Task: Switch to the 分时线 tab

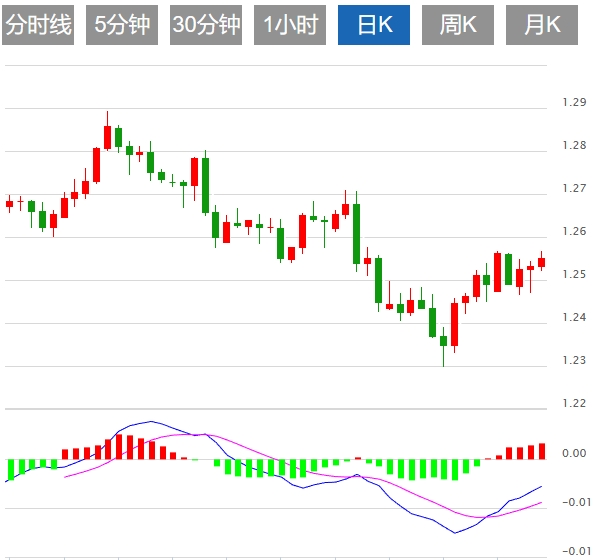Action: pos(39,25)
